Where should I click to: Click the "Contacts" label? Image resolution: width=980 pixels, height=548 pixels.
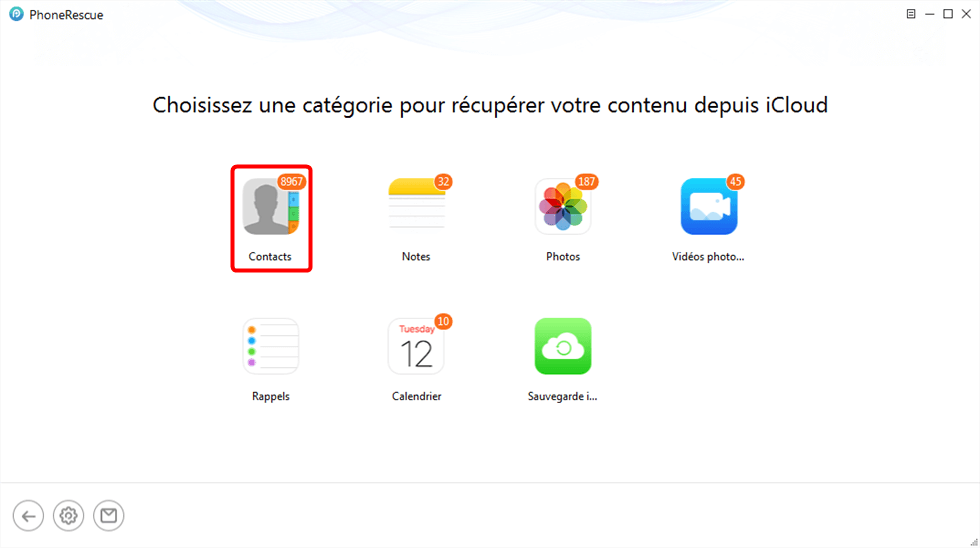pyautogui.click(x=270, y=256)
